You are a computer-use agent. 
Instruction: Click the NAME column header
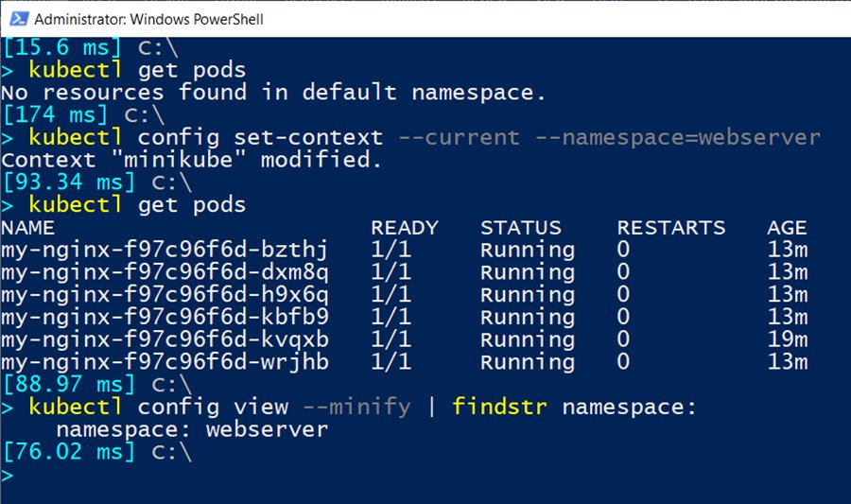coord(27,228)
